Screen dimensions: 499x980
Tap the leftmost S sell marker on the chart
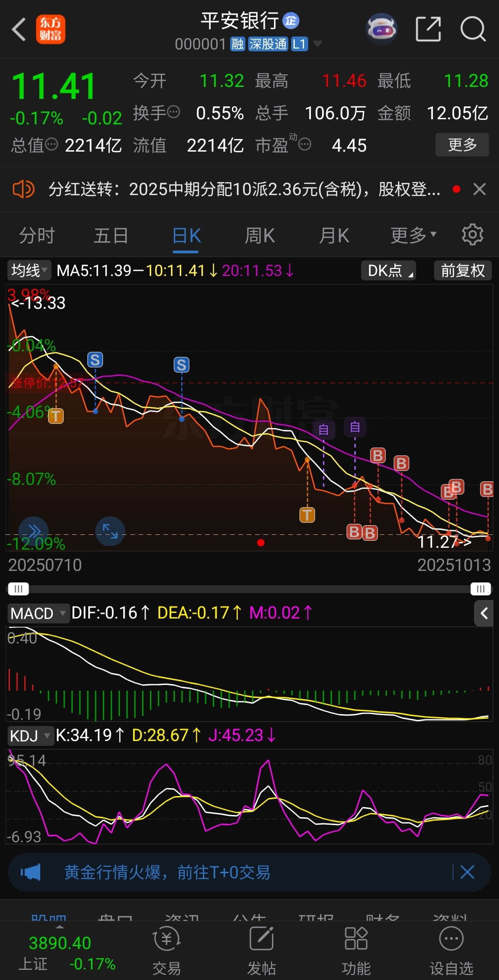95,360
